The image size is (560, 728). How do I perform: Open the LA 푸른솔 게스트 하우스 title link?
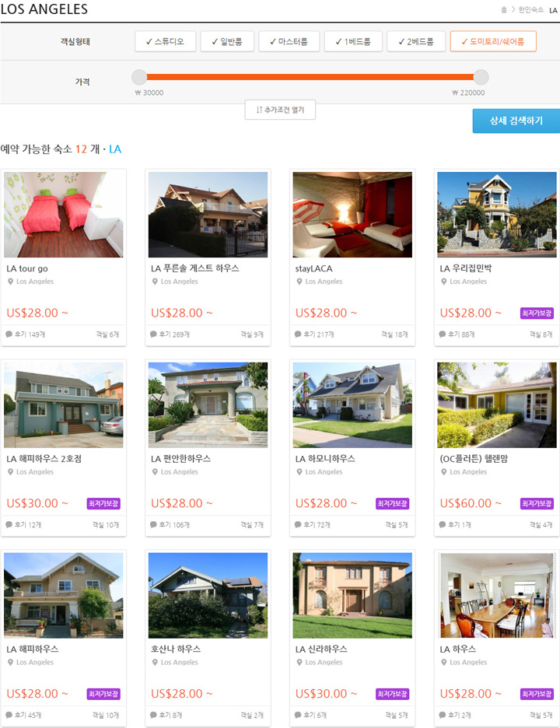tap(195, 268)
